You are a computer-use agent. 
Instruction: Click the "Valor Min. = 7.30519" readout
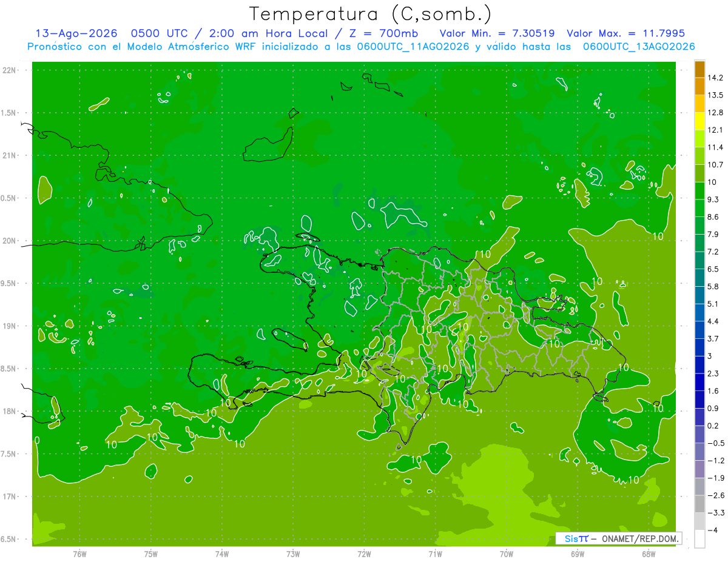[497, 33]
